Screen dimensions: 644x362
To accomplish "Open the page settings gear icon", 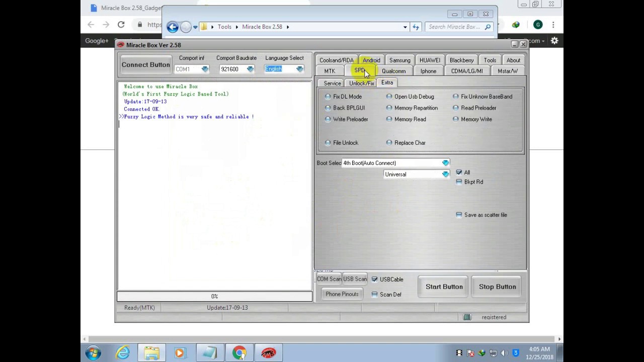I will click(x=554, y=41).
